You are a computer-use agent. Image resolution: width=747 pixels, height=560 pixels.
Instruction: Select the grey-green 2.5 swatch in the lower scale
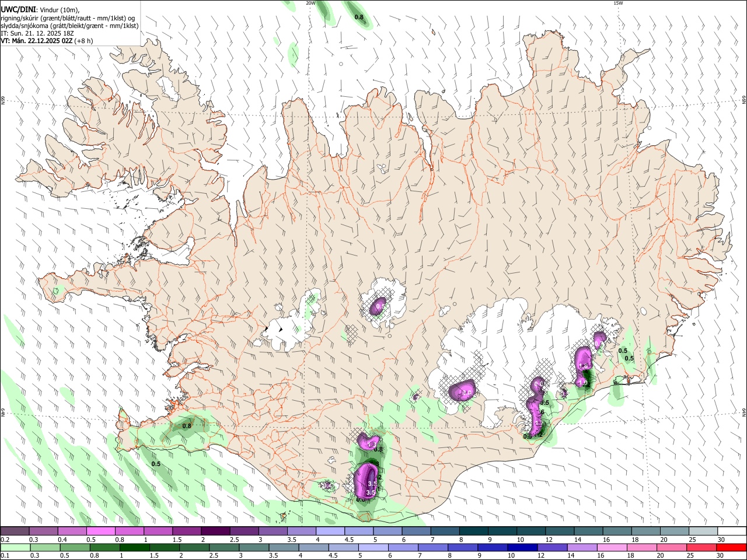224,548
